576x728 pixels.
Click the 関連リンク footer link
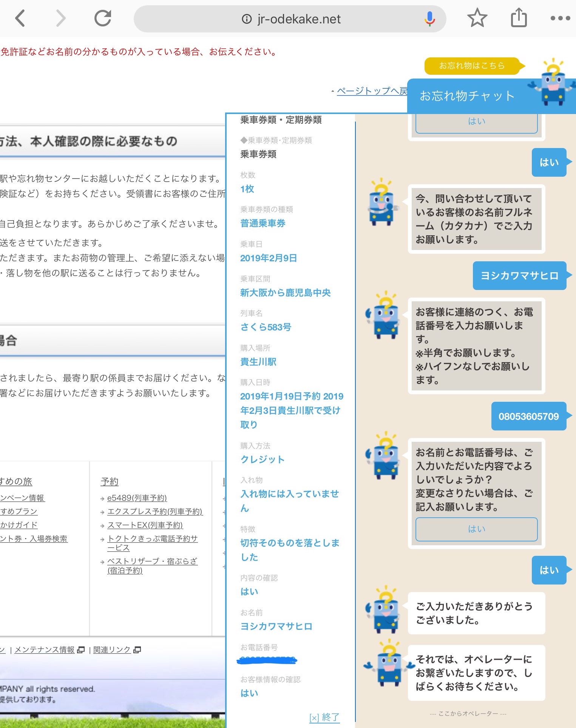click(x=112, y=650)
